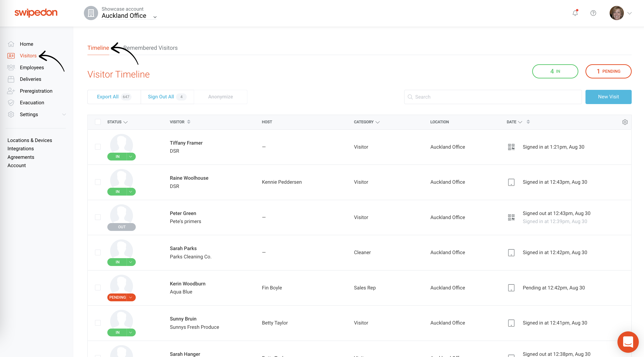
Task: Click the Export All button
Action: 114,97
